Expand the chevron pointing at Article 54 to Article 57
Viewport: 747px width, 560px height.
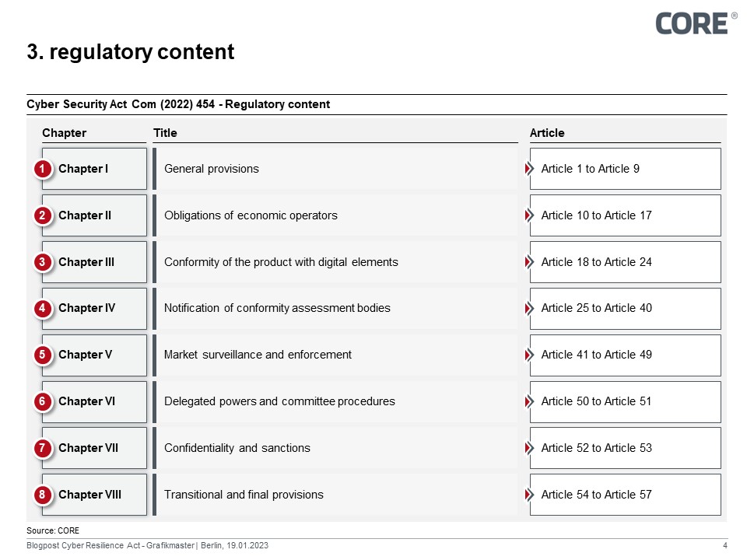pos(528,495)
